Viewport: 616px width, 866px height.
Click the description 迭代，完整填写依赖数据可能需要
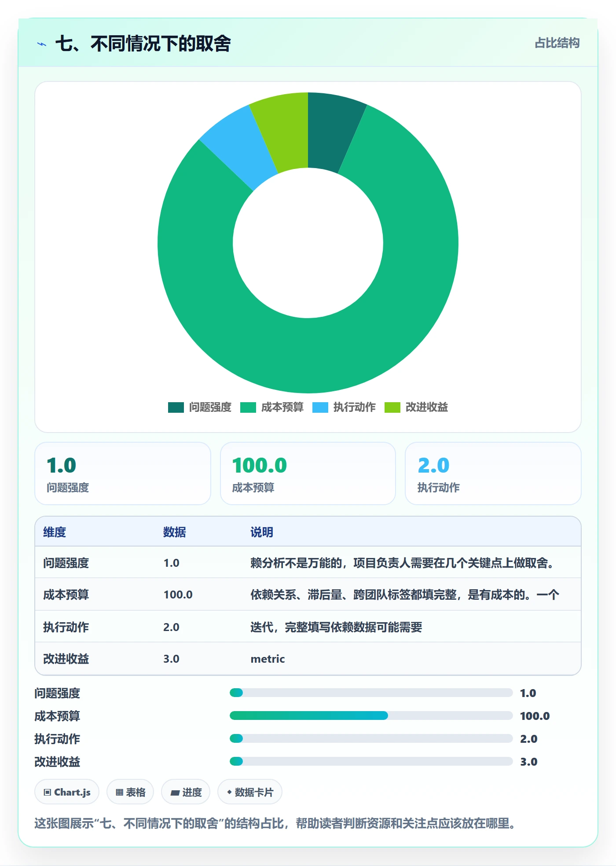[x=336, y=627]
